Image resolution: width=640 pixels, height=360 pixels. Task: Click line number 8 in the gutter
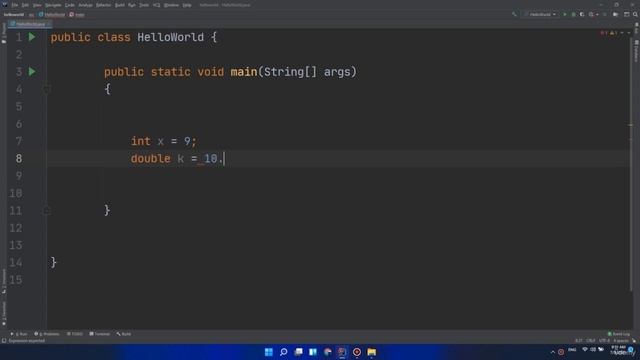click(19, 159)
